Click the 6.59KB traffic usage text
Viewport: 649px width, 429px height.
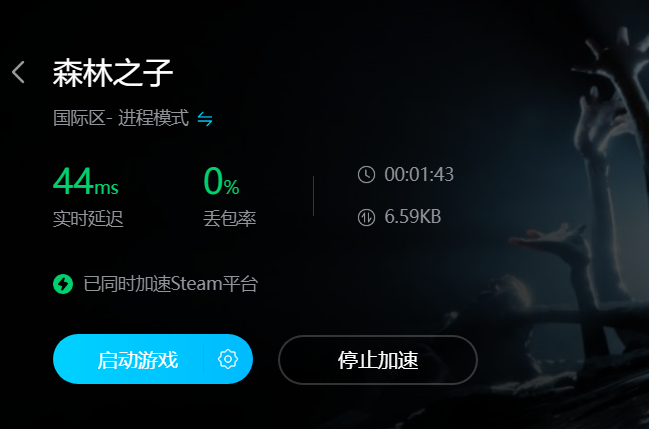click(x=413, y=217)
